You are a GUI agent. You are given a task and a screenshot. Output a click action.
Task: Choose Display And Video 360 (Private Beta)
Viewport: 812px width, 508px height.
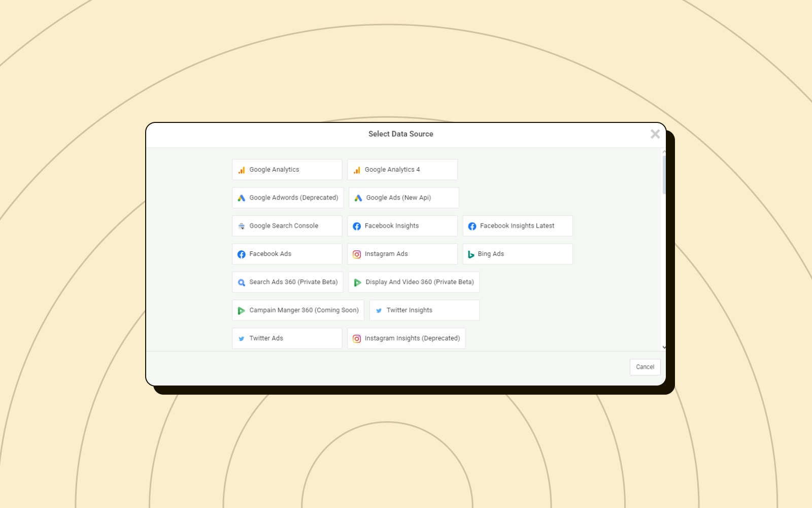coord(414,282)
